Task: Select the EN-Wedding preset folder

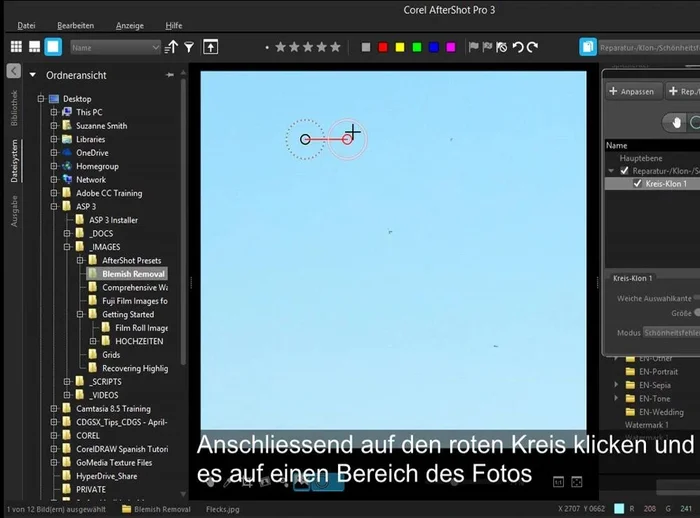Action: click(x=654, y=412)
